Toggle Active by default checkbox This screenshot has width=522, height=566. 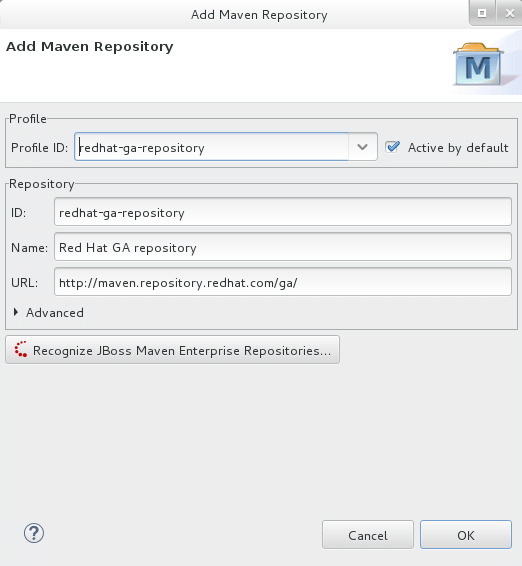click(x=392, y=147)
